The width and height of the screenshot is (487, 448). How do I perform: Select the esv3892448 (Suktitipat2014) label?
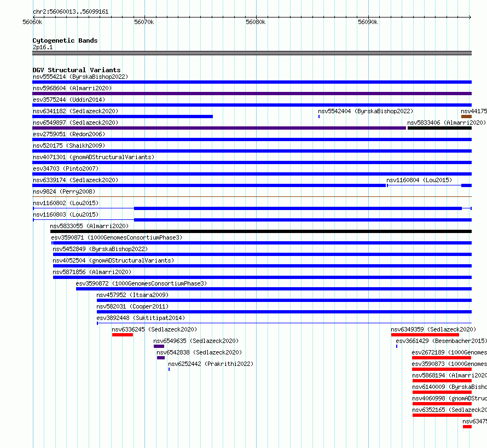tap(141, 318)
